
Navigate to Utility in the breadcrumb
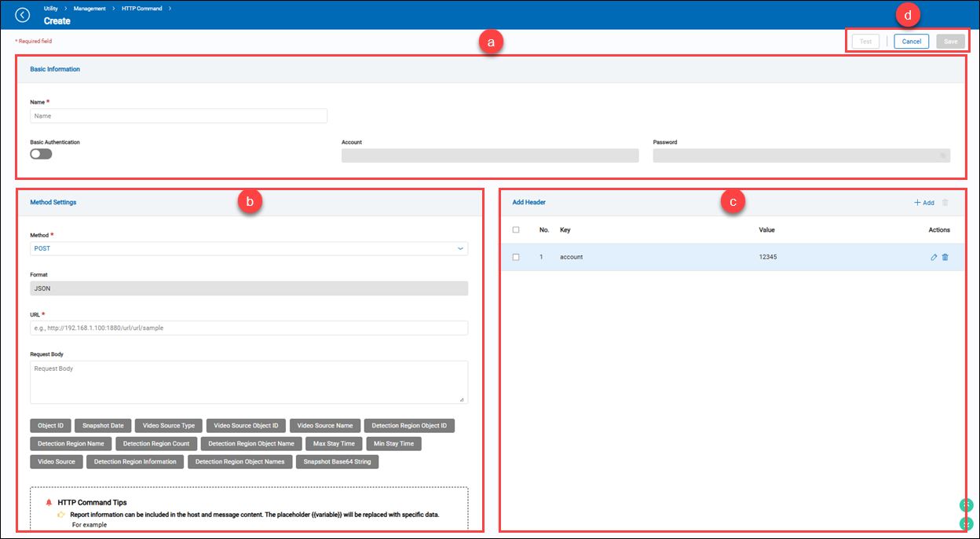click(50, 8)
